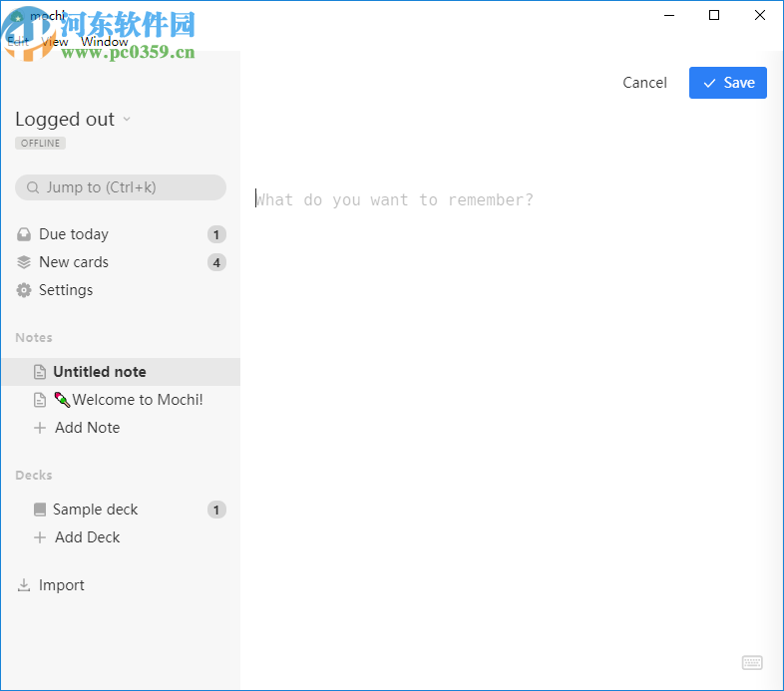The height and width of the screenshot is (691, 784).
Task: Click the Decks section header
Action: click(34, 475)
